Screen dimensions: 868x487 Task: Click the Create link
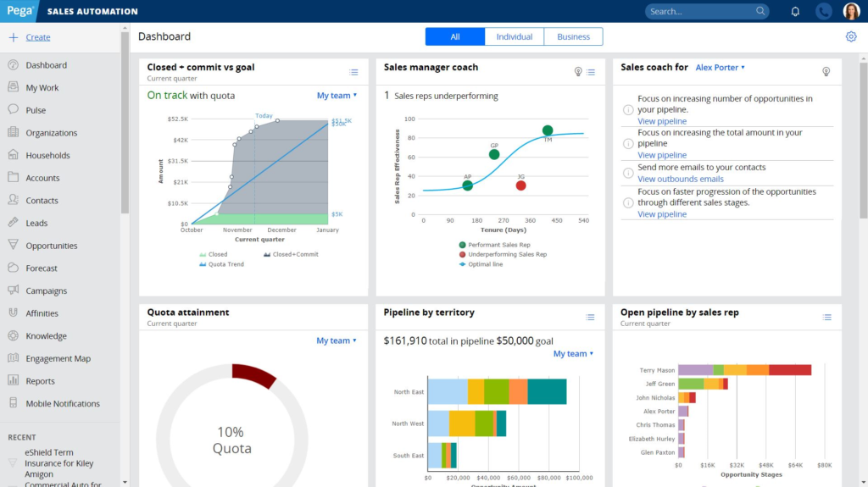click(37, 37)
